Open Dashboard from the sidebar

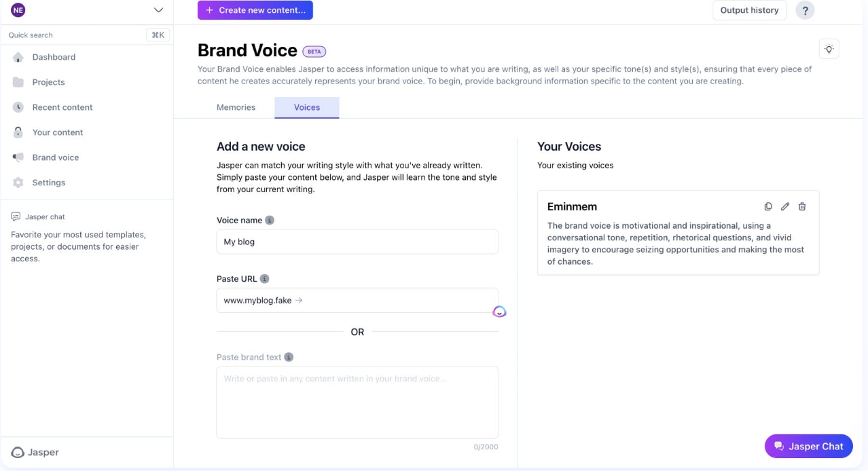coord(54,57)
